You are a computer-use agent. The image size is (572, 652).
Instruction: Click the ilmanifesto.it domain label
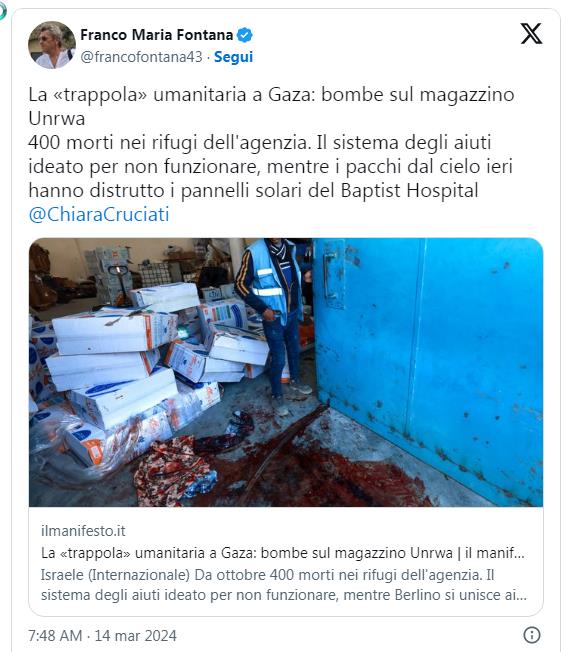pos(83,531)
